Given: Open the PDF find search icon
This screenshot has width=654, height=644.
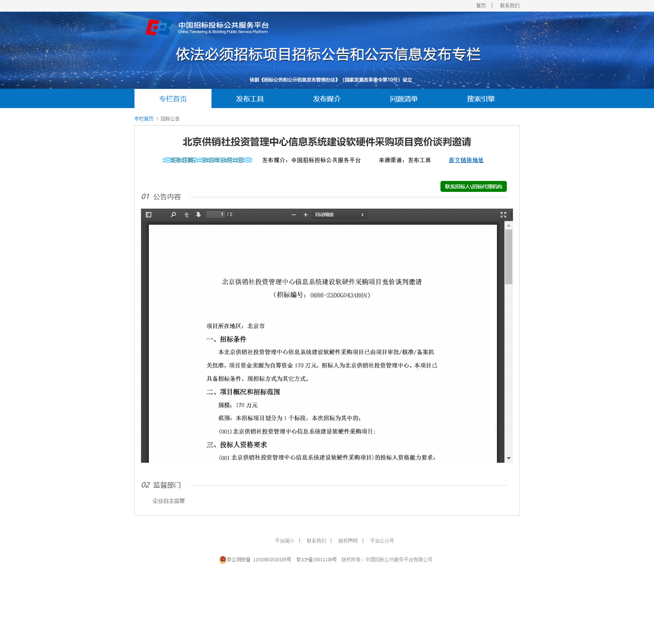Looking at the screenshot, I should tap(174, 215).
